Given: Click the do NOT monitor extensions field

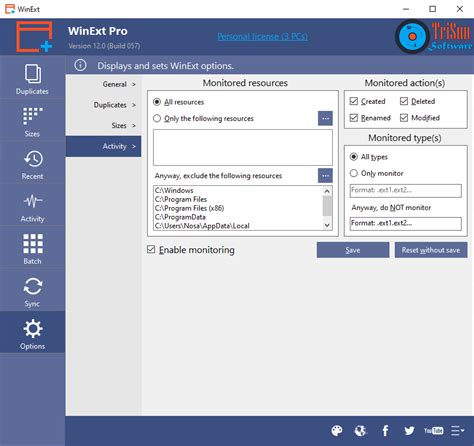Looking at the screenshot, I should click(406, 224).
